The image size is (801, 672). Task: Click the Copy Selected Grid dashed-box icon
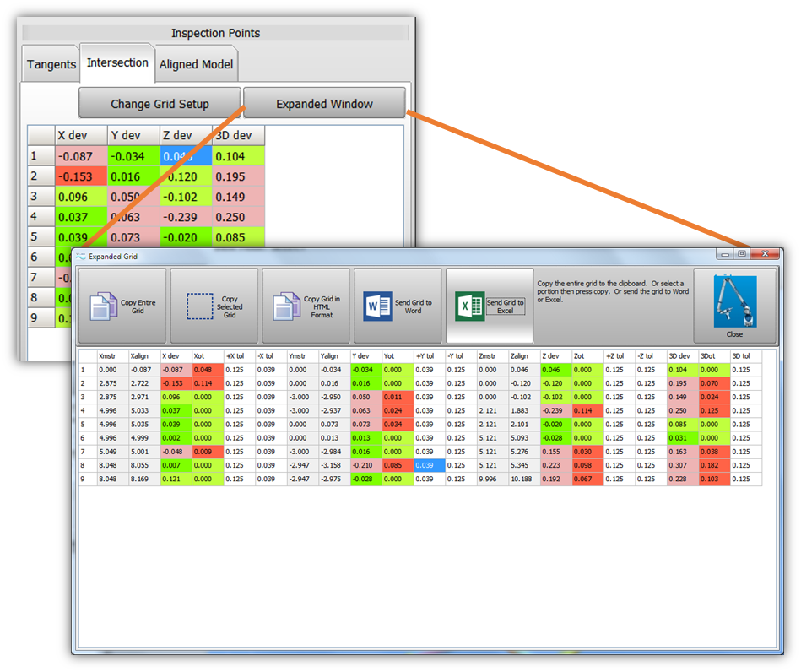point(198,306)
